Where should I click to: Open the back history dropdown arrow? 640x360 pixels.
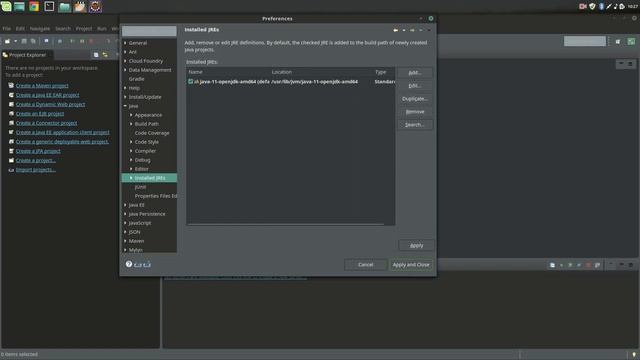pos(404,30)
